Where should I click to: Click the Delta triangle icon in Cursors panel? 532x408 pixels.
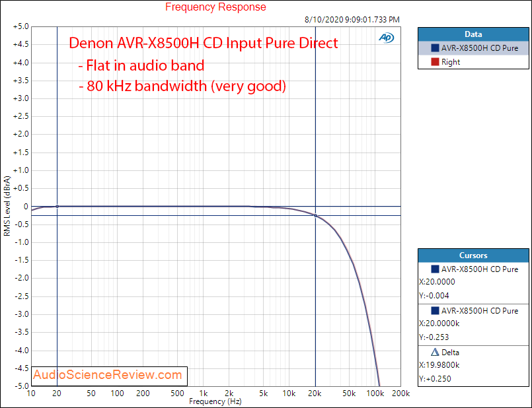click(x=435, y=353)
